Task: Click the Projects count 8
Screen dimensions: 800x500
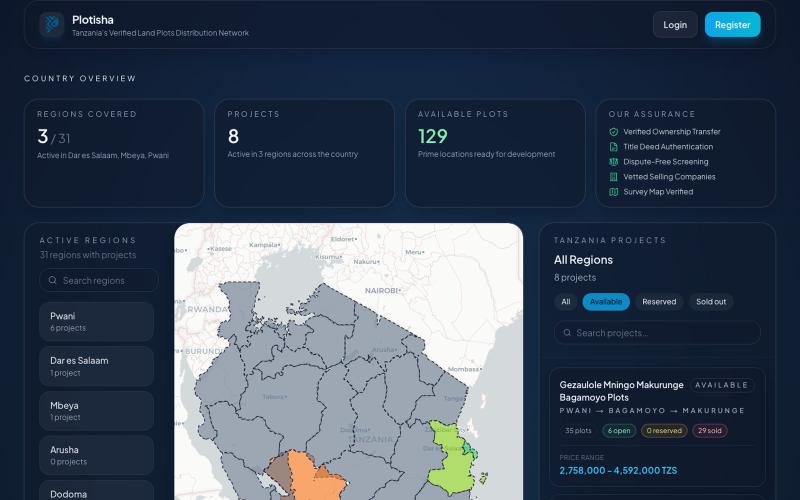Action: [233, 136]
